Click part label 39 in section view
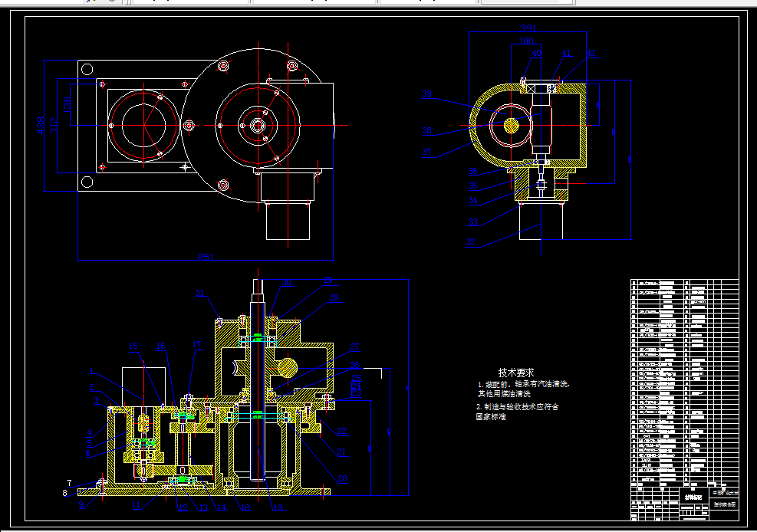Image resolution: width=757 pixels, height=532 pixels. [x=426, y=94]
